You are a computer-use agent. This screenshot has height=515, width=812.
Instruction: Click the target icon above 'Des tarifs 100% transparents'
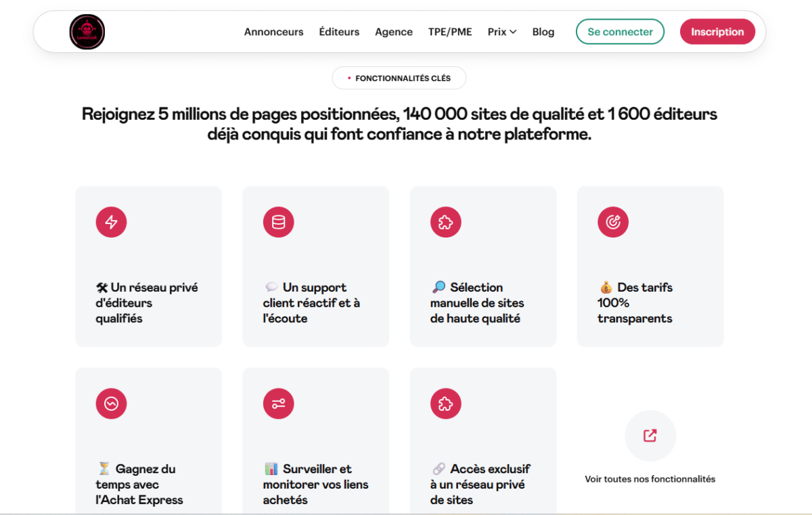[613, 222]
